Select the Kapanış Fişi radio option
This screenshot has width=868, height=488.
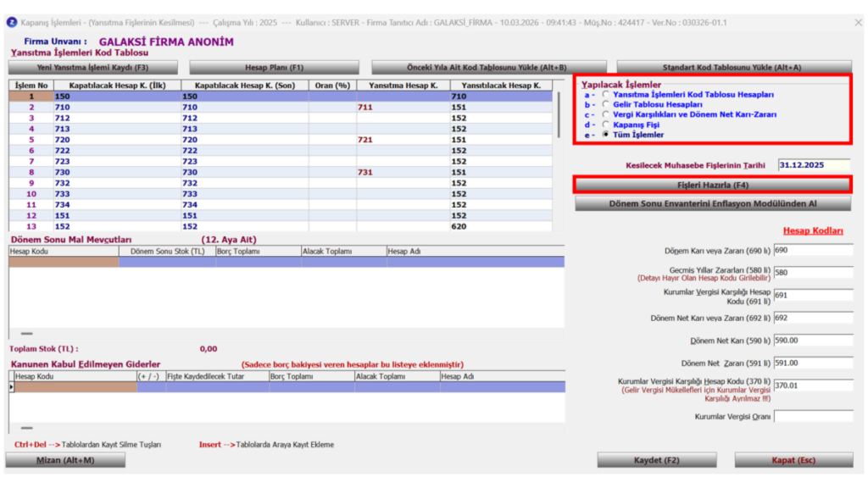[x=605, y=125]
